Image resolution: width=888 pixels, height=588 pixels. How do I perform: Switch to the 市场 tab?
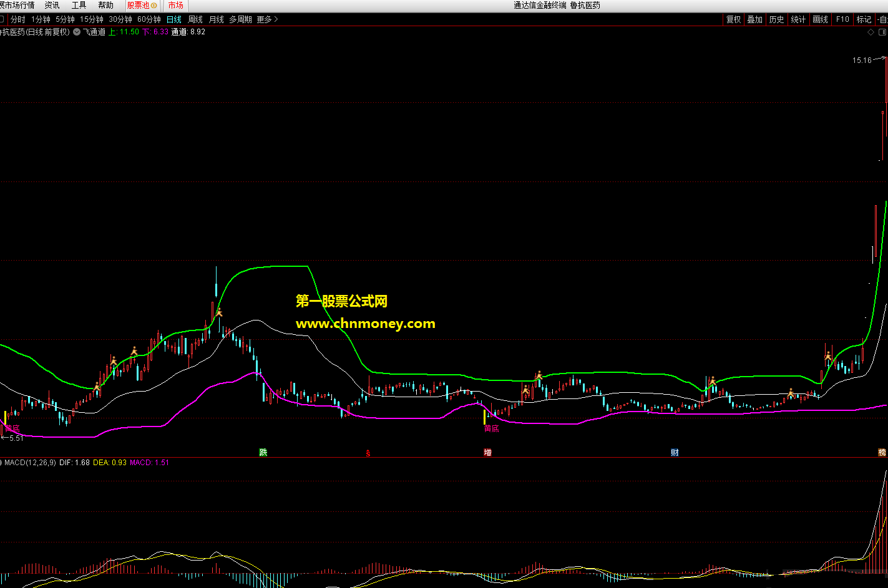[x=175, y=5]
